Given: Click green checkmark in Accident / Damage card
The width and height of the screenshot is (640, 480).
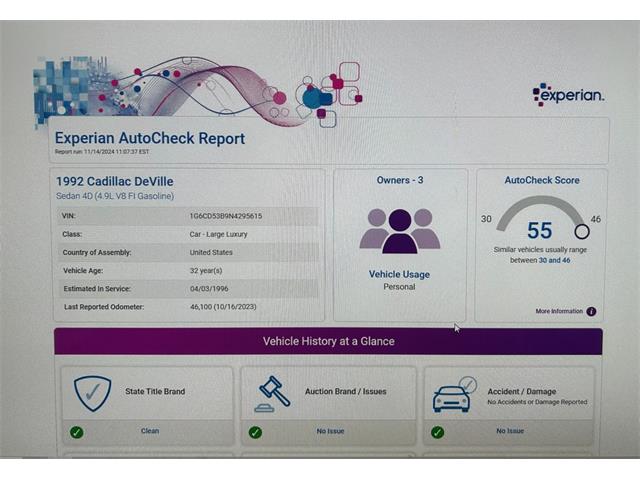Looking at the screenshot, I should [x=437, y=432].
